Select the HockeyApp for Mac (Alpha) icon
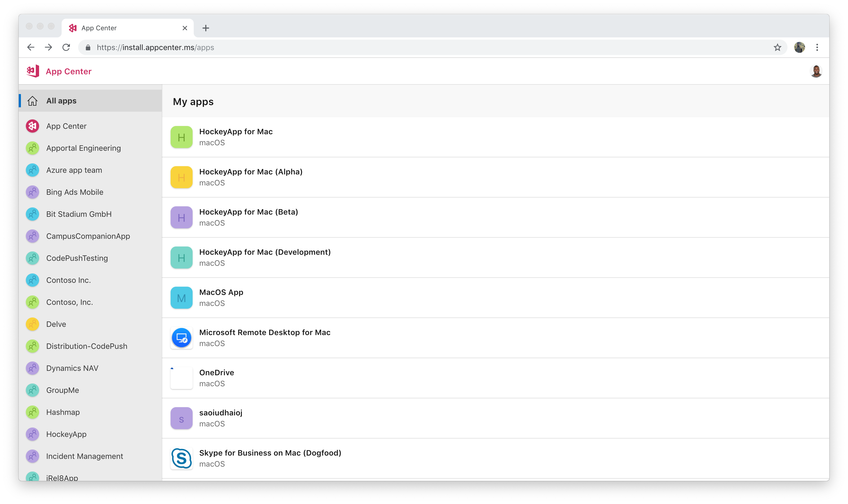 [181, 177]
